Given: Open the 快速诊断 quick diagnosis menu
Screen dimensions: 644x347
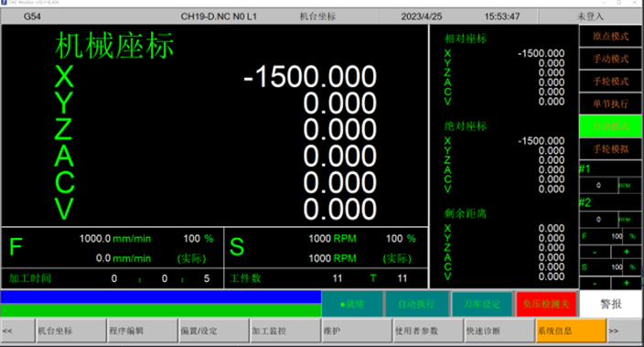Looking at the screenshot, I should (x=499, y=331).
